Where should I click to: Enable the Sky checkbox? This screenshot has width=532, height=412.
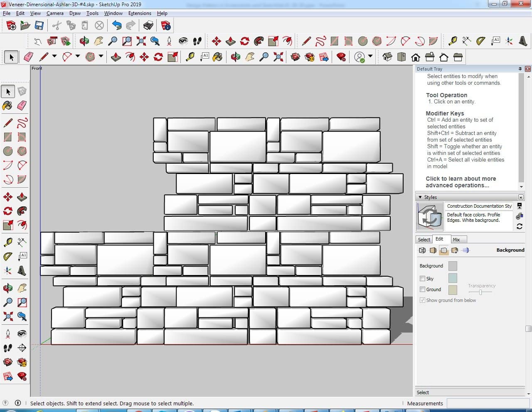click(x=422, y=279)
